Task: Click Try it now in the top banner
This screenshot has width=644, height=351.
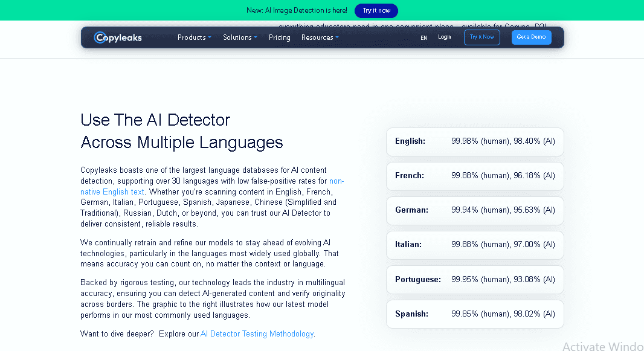Action: tap(376, 10)
